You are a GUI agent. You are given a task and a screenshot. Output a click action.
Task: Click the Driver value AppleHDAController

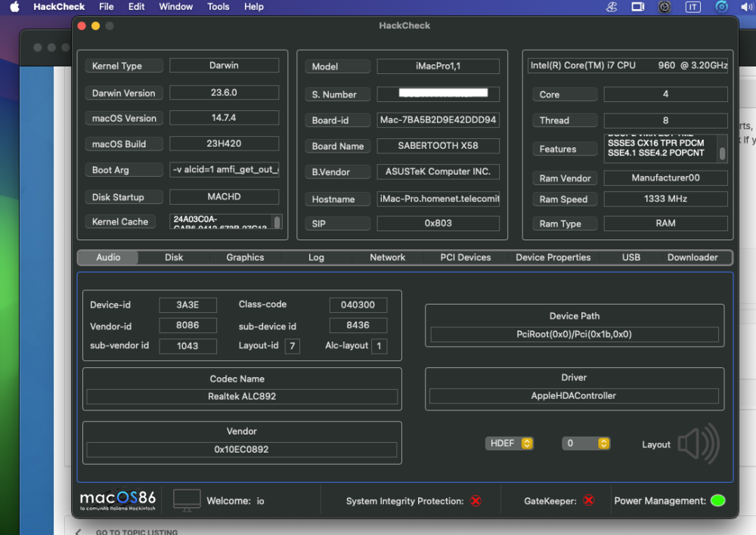tap(574, 396)
